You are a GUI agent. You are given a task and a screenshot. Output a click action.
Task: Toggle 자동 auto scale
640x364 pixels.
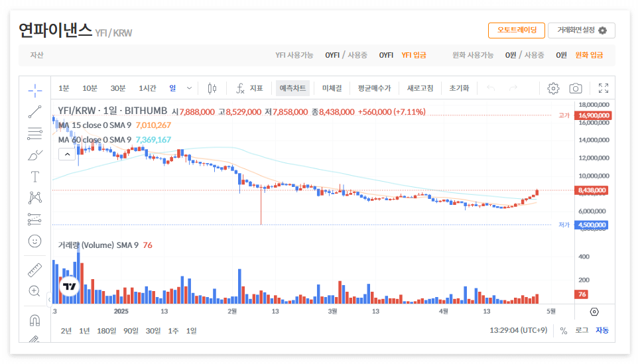pos(602,330)
